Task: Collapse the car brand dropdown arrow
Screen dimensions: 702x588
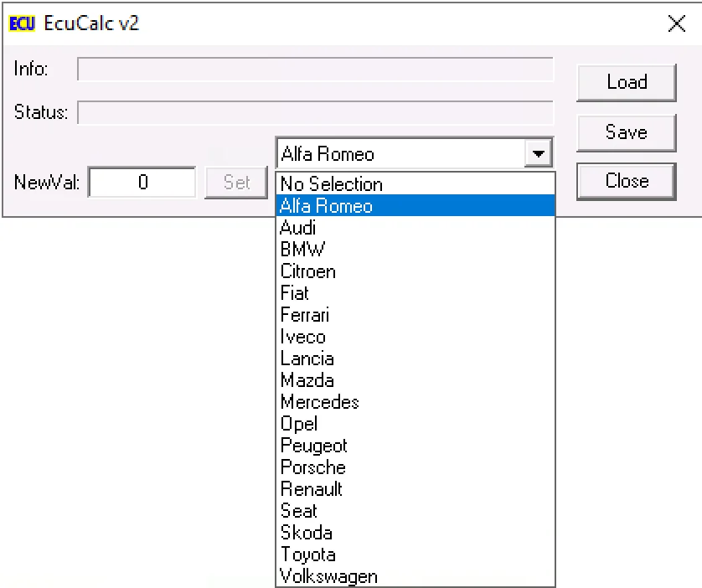Action: [x=538, y=154]
